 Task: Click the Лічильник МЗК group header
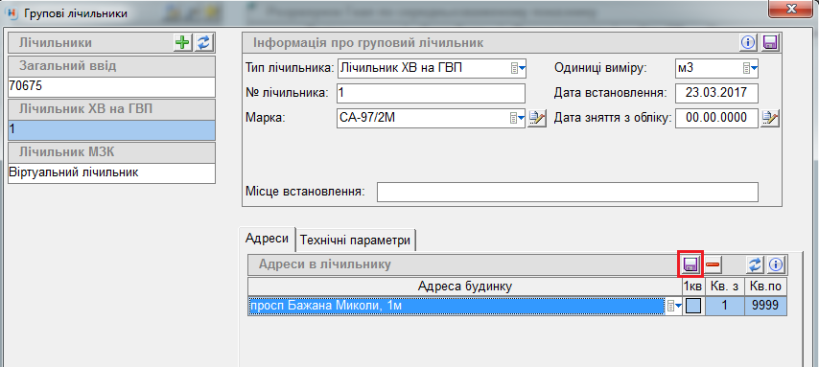(x=112, y=152)
